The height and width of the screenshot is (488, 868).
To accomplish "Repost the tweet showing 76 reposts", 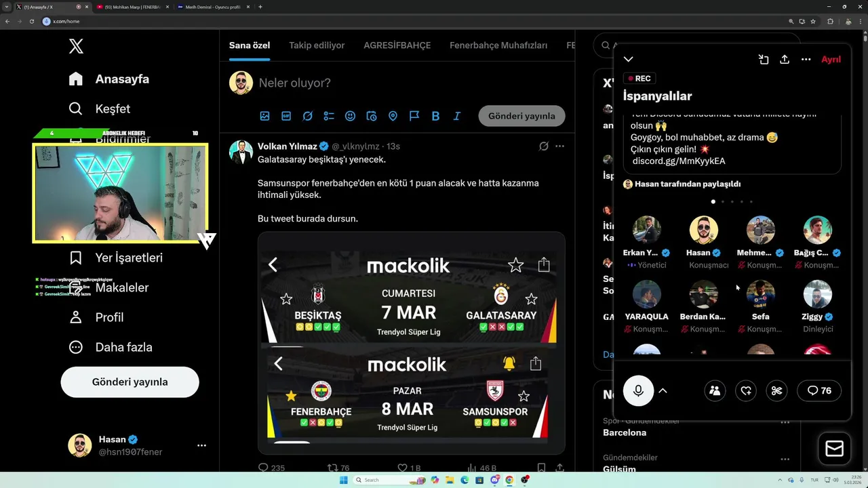I will (338, 468).
